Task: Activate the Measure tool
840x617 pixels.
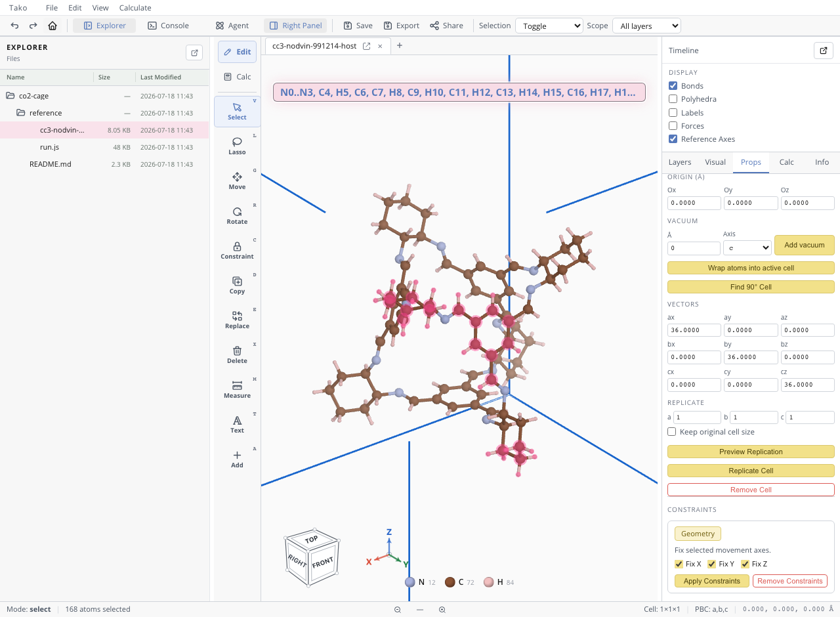Action: pos(237,390)
